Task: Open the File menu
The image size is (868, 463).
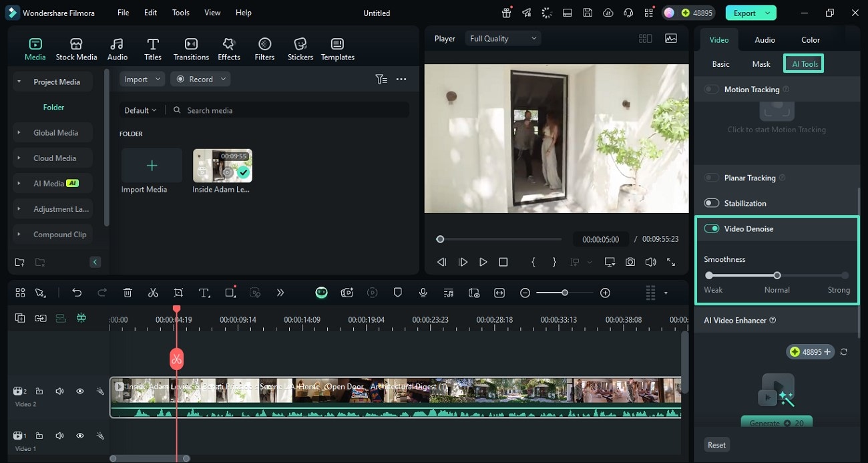Action: [x=124, y=13]
